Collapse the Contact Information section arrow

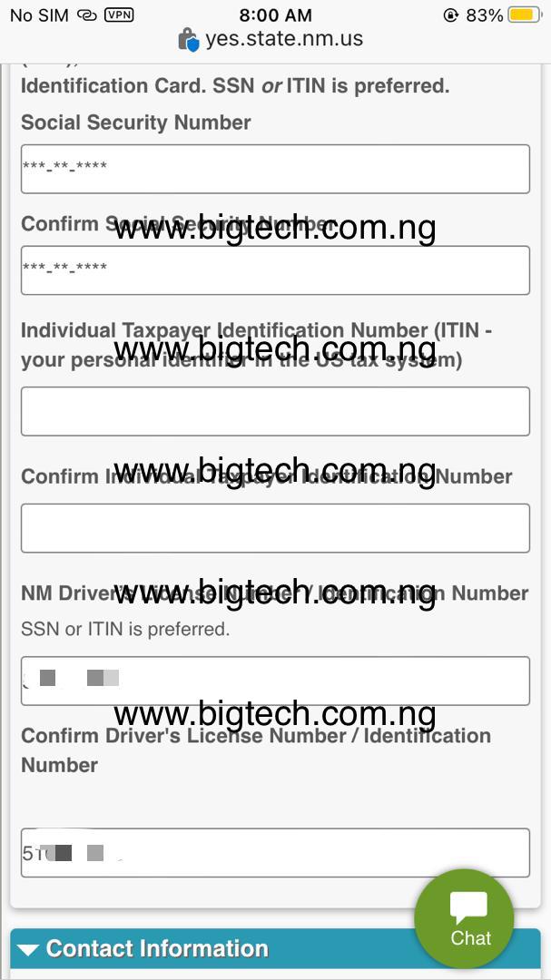point(27,949)
